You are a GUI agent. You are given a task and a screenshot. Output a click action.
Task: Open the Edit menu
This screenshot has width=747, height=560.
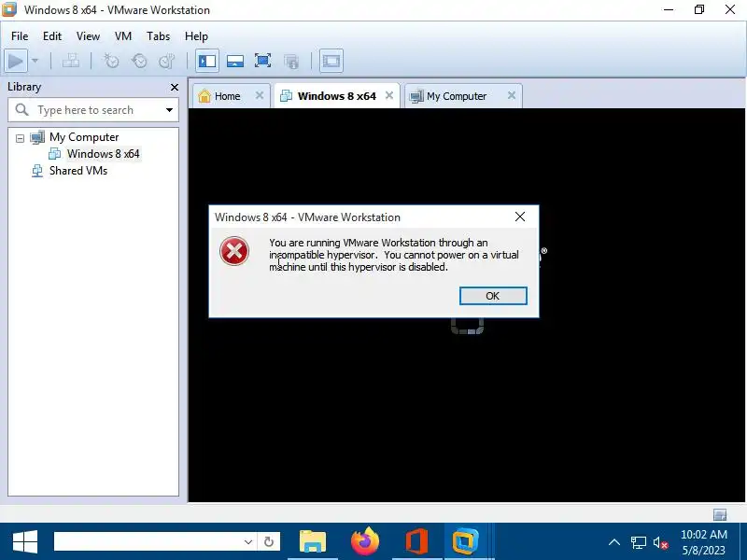coord(52,36)
